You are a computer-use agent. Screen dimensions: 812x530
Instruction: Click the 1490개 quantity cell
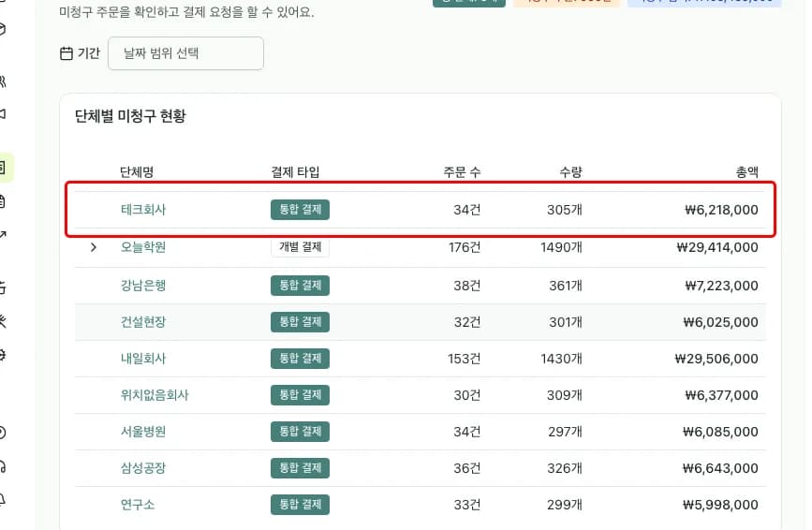point(561,247)
